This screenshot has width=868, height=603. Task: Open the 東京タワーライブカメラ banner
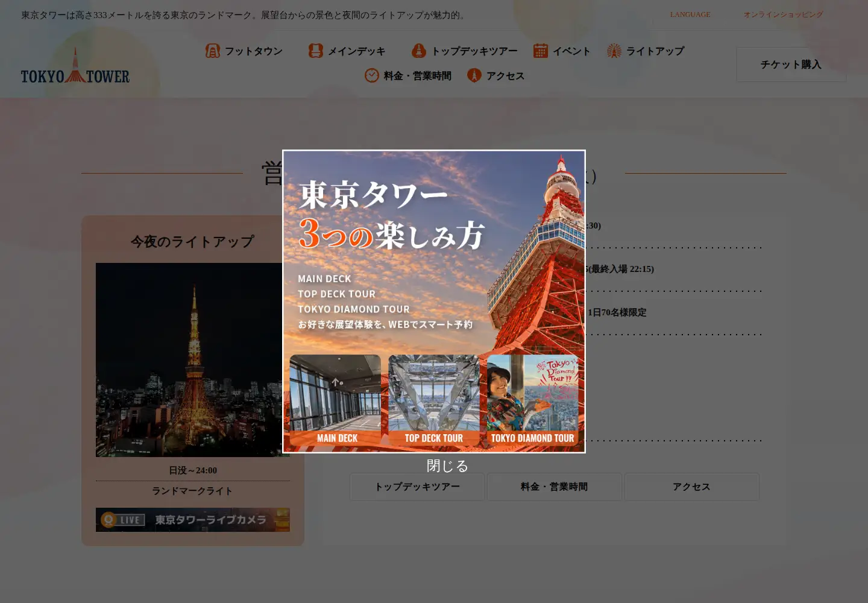pyautogui.click(x=193, y=520)
